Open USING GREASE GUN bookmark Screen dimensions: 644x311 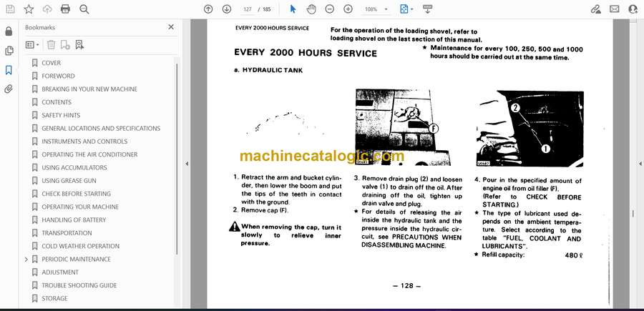tap(69, 181)
